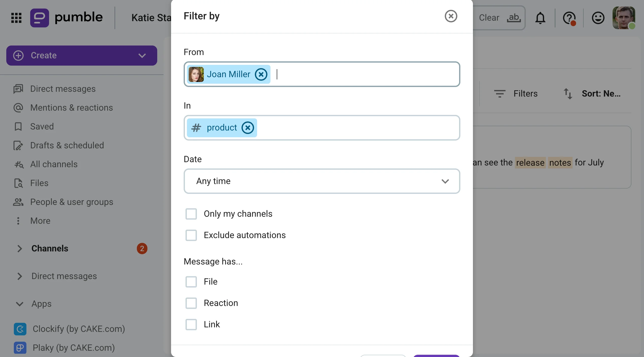Screen dimensions: 644x357
Task: Focus the From people input field
Action: [322, 74]
